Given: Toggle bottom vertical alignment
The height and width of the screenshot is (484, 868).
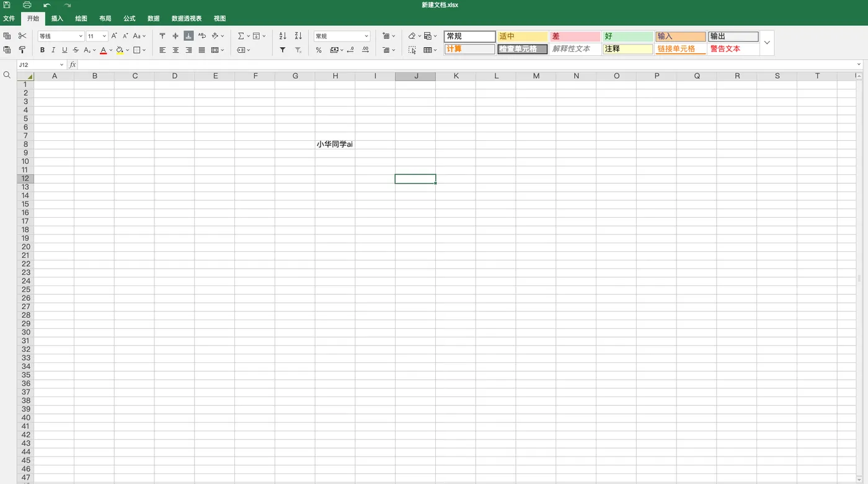Looking at the screenshot, I should point(188,36).
